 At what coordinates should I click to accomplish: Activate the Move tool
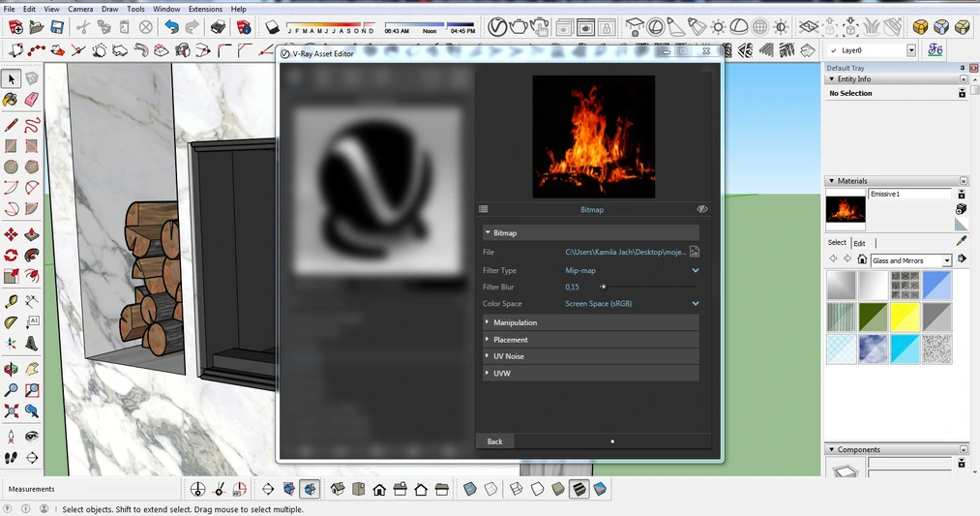click(11, 234)
